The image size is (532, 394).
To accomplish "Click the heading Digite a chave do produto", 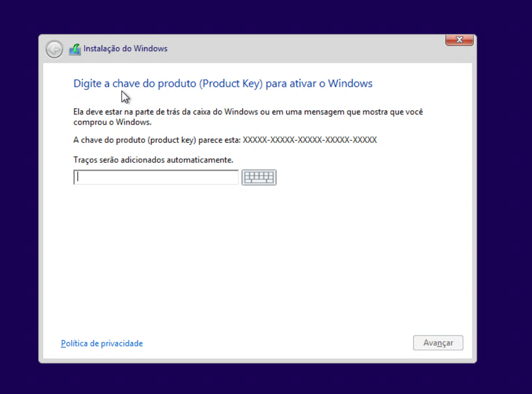I will tap(135, 84).
